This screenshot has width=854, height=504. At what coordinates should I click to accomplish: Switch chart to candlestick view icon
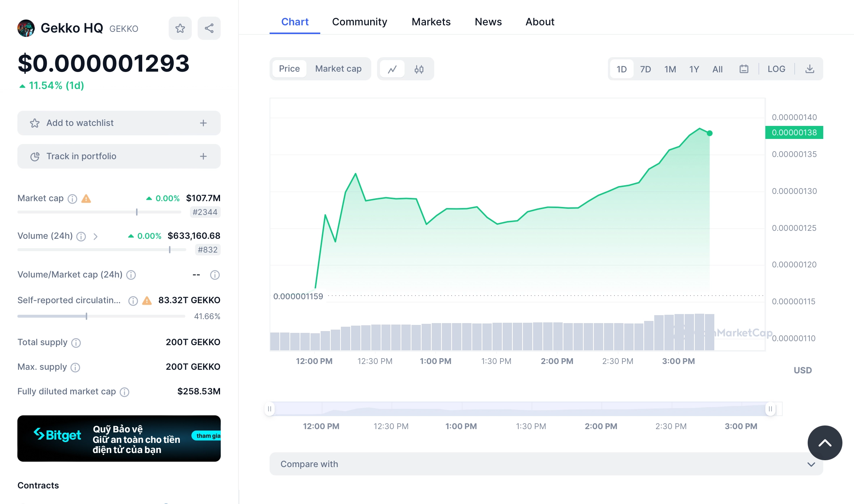[419, 69]
